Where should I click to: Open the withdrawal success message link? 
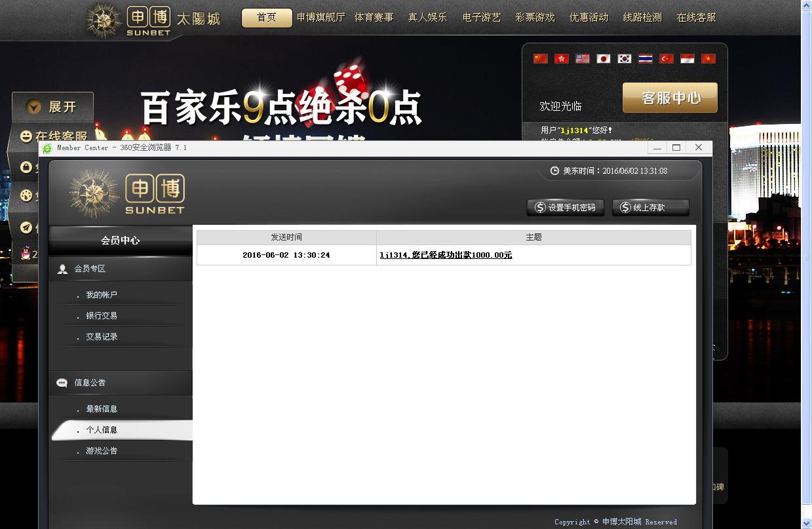pyautogui.click(x=446, y=255)
